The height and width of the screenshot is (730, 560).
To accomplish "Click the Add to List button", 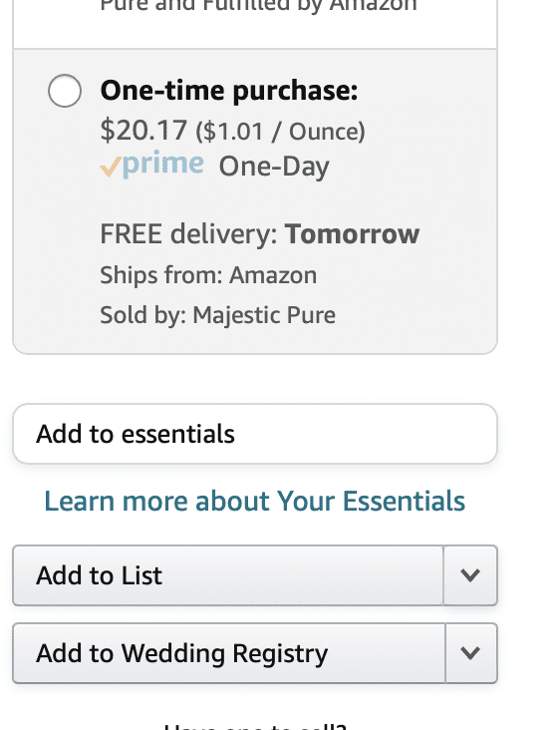I will 228,575.
